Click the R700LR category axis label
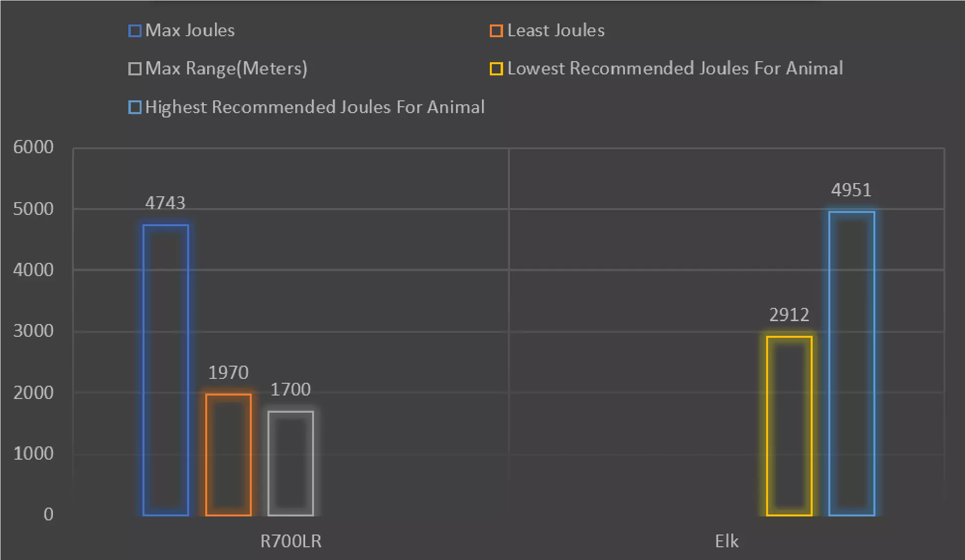This screenshot has height=560, width=965. (291, 541)
